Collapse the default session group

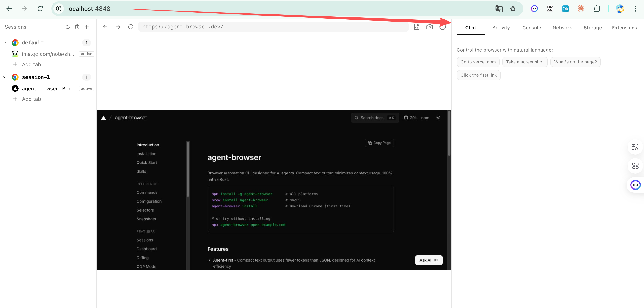point(5,43)
